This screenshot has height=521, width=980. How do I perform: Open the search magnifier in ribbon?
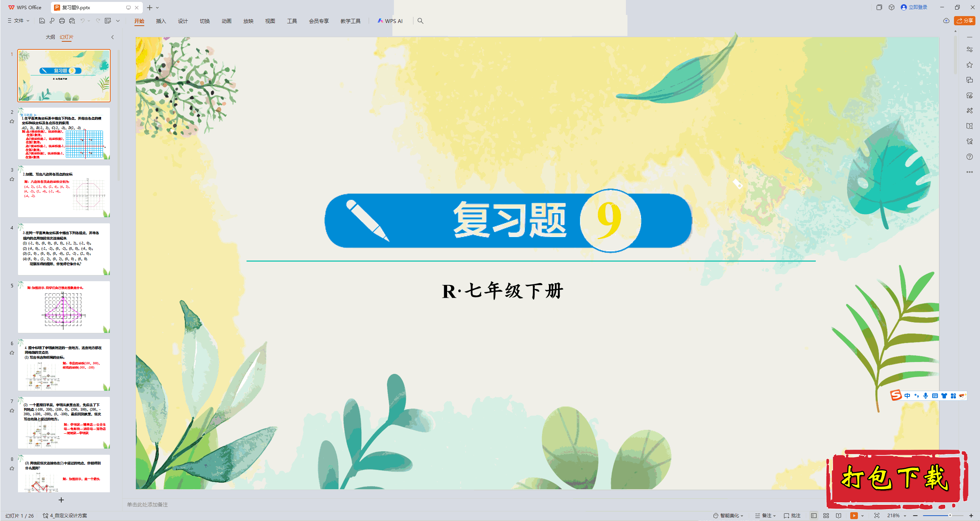pyautogui.click(x=420, y=21)
